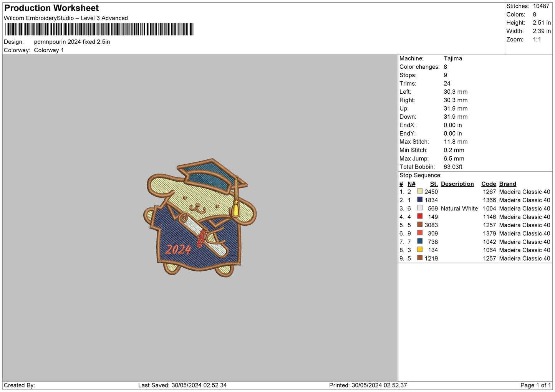Click the 'Stop Sequence:' heading
Screen dimensions: 555x392
click(x=421, y=175)
